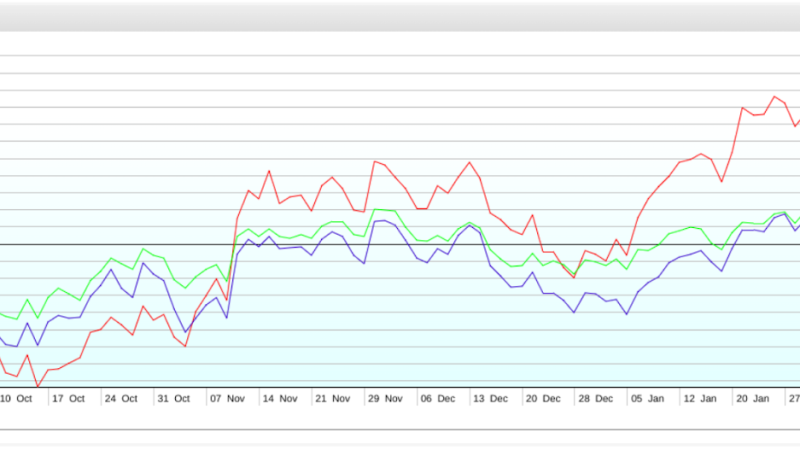Click the '12 Jan' date label
This screenshot has height=450, width=800.
click(x=700, y=398)
